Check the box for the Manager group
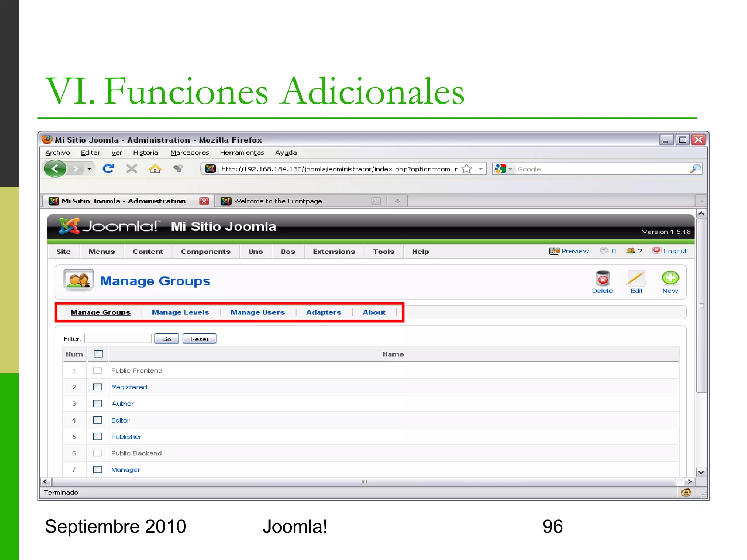The width and height of the screenshot is (747, 560). (x=97, y=470)
